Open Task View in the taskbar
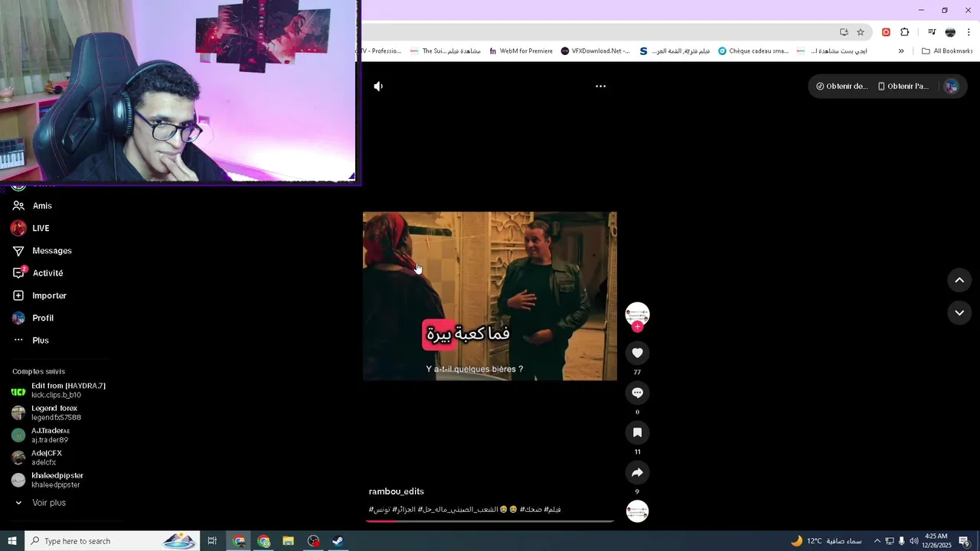Image resolution: width=980 pixels, height=551 pixels. click(212, 541)
